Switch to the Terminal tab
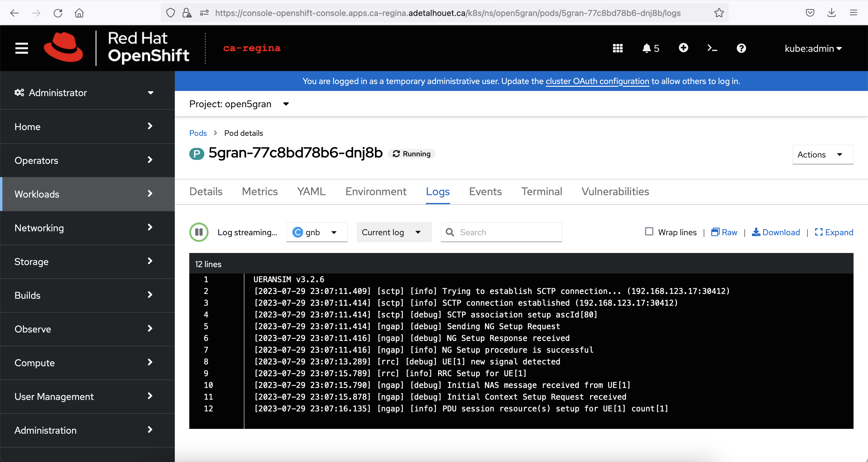This screenshot has width=868, height=462. (542, 191)
